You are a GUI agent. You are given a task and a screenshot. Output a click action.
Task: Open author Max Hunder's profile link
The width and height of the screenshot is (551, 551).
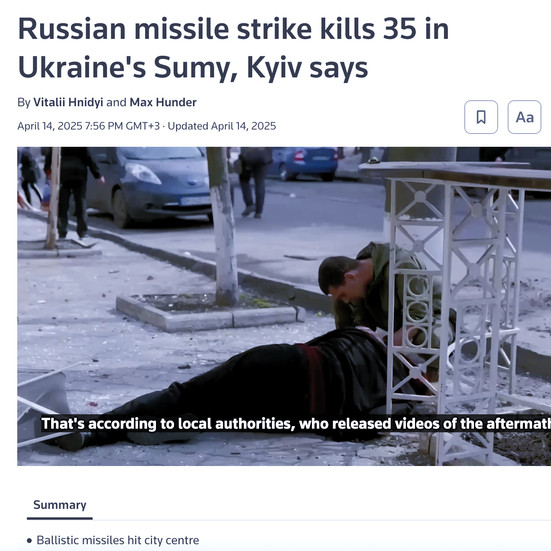click(x=163, y=102)
